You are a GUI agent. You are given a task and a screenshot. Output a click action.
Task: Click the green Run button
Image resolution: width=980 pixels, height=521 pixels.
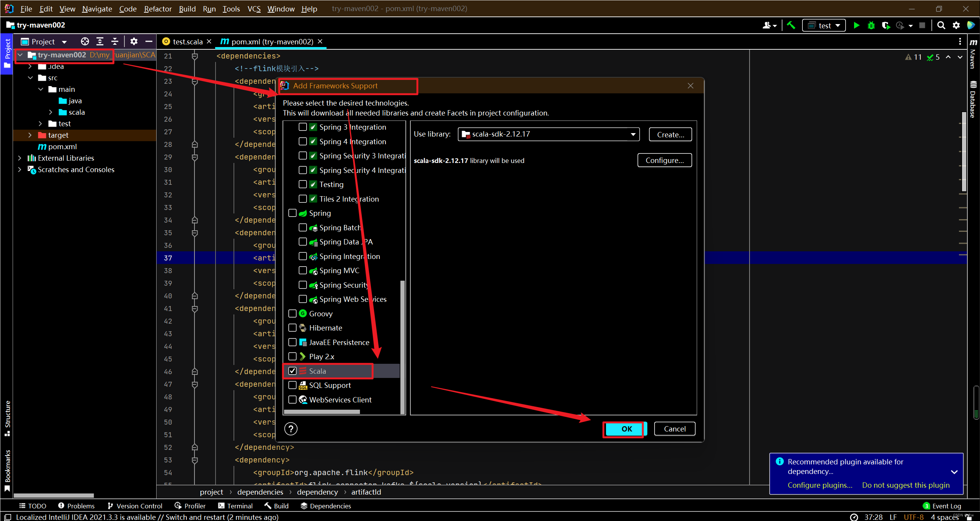point(856,26)
